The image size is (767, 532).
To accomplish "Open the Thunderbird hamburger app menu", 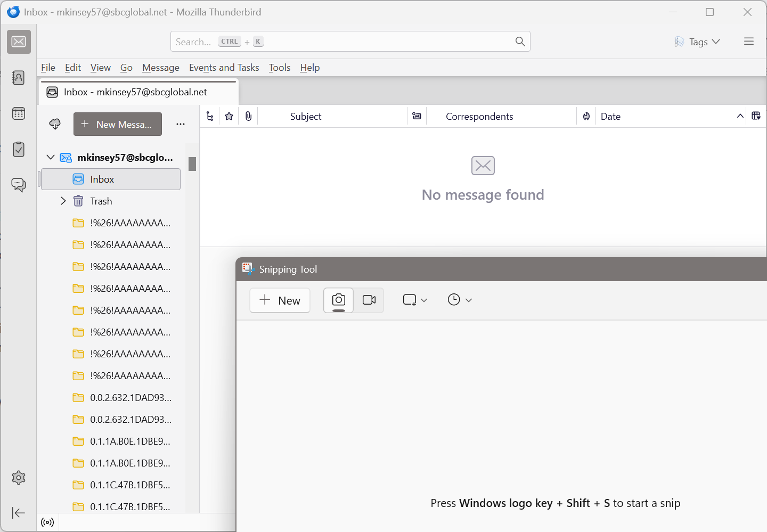I will click(x=748, y=42).
